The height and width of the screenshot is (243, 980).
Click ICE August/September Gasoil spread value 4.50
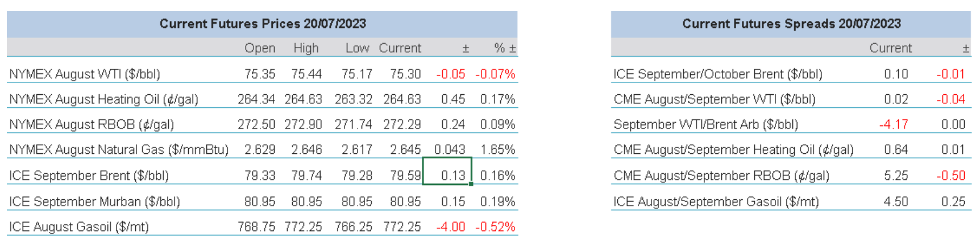click(x=895, y=202)
